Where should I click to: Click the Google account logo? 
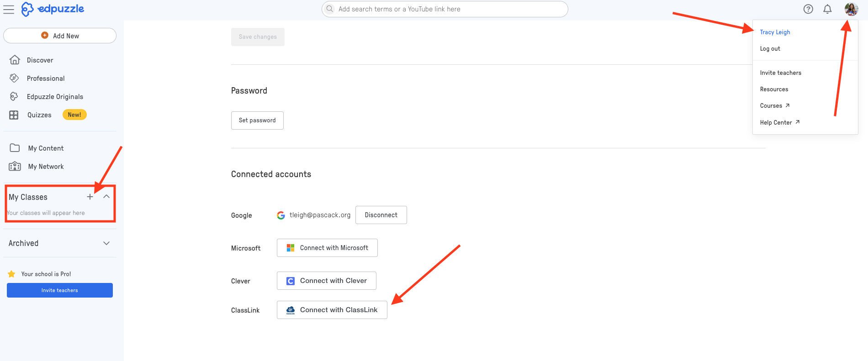pos(281,215)
